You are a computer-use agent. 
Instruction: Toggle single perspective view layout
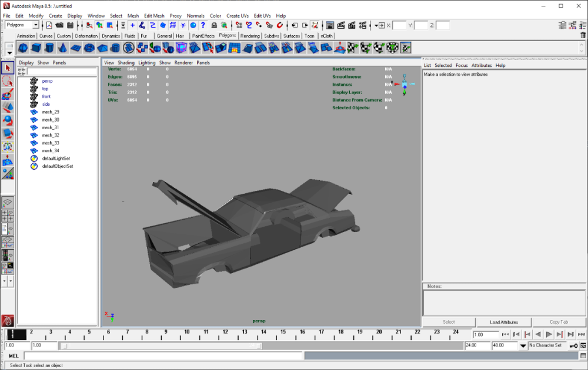pyautogui.click(x=8, y=202)
